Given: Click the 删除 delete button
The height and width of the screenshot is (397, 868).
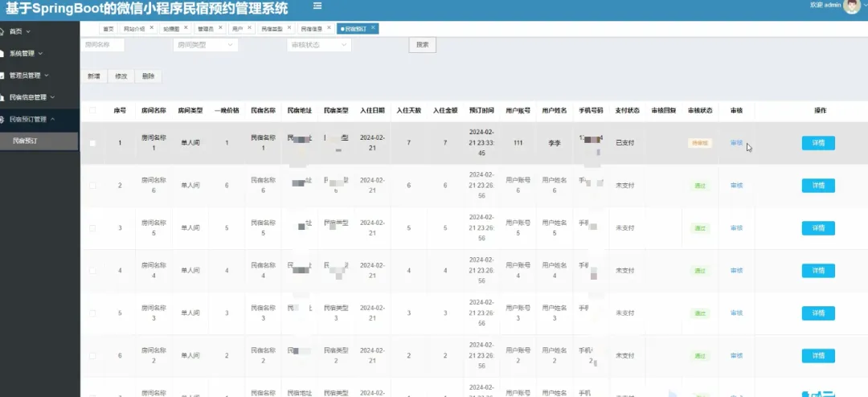Looking at the screenshot, I should tap(148, 76).
